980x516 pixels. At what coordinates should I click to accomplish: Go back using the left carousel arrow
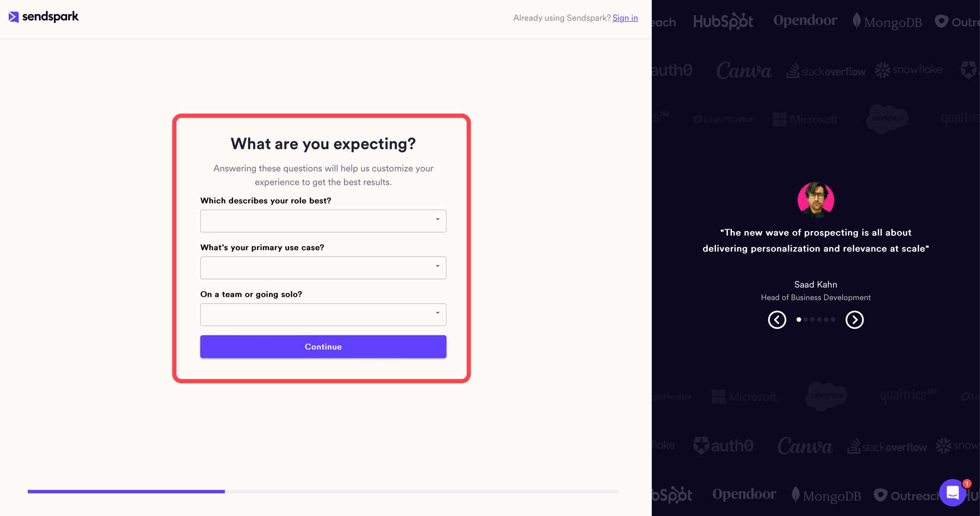click(777, 320)
